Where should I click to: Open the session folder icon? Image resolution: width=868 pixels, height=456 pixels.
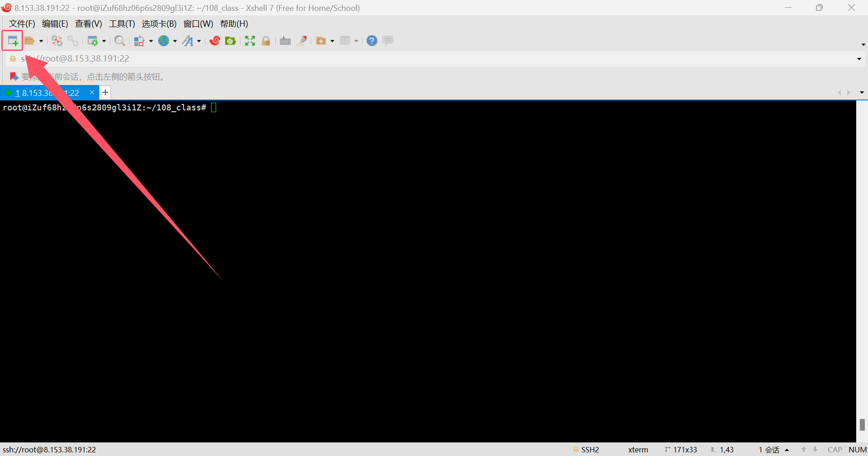pyautogui.click(x=30, y=41)
